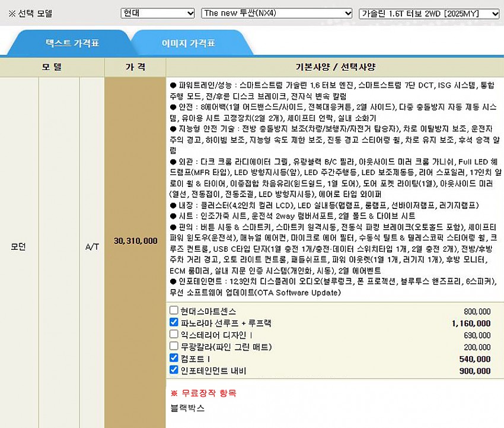Open the 가솔린 1.6T 터보 2WD trim dropdown
504x428 pixels.
429,13
